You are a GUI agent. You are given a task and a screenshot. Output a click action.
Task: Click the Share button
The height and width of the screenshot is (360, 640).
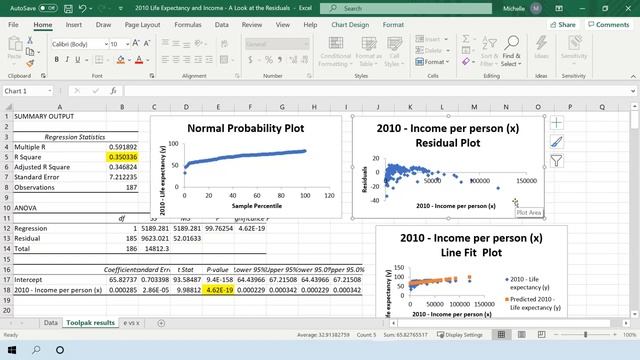(563, 24)
